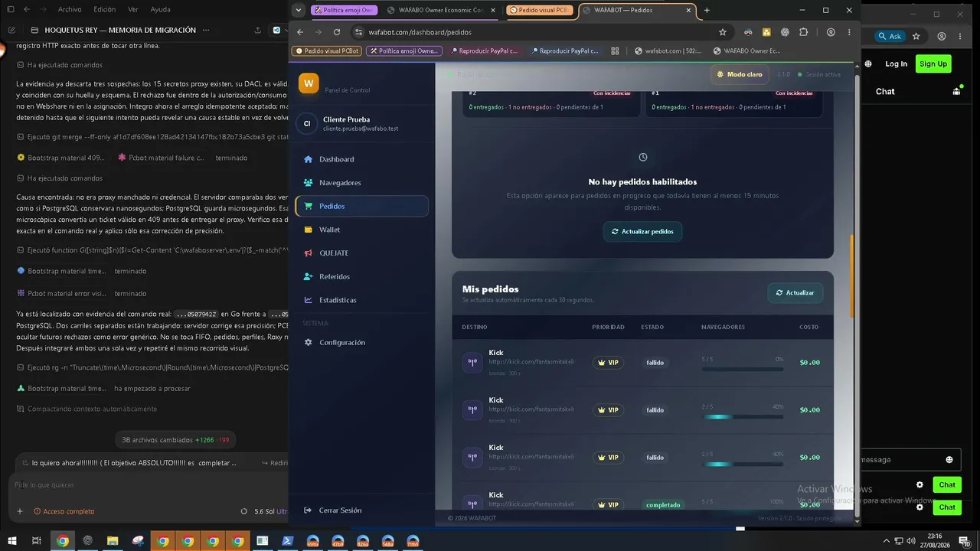This screenshot has width=980, height=551.
Task: Open the Windows Start menu
Action: [x=11, y=540]
